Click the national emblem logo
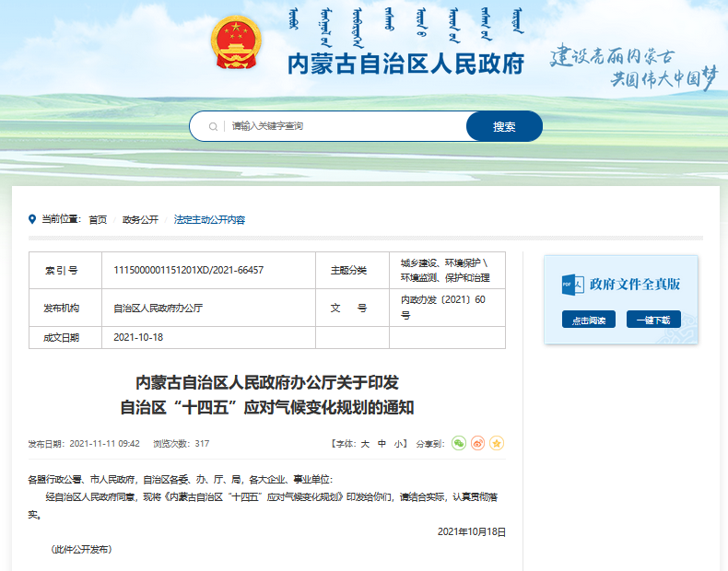The width and height of the screenshot is (728, 571). pyautogui.click(x=236, y=42)
